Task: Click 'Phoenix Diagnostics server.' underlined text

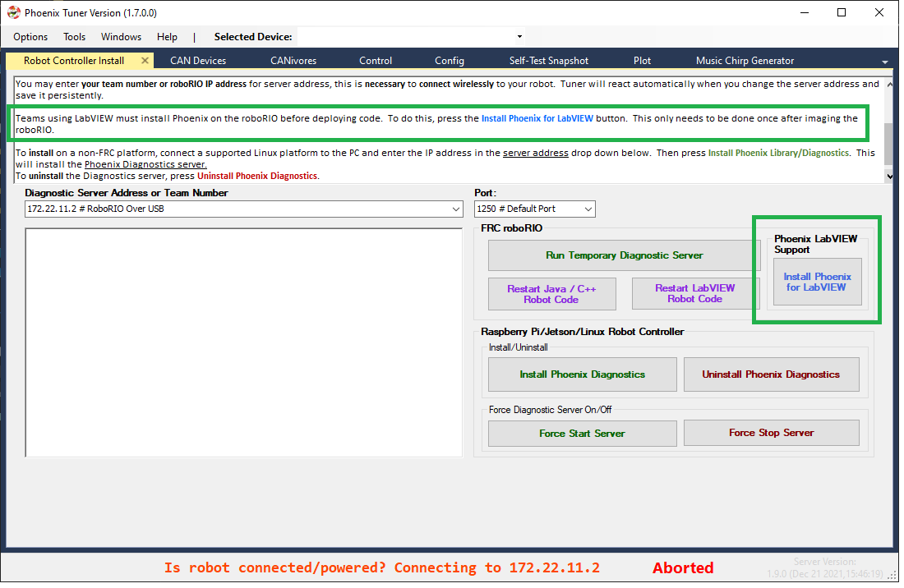Action: [x=145, y=164]
